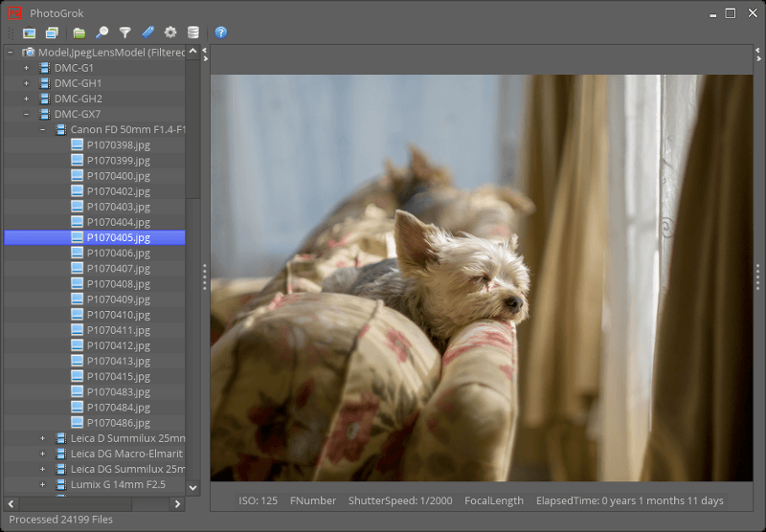766x532 pixels.
Task: Select the file P1070409.jpg
Action: pos(118,299)
